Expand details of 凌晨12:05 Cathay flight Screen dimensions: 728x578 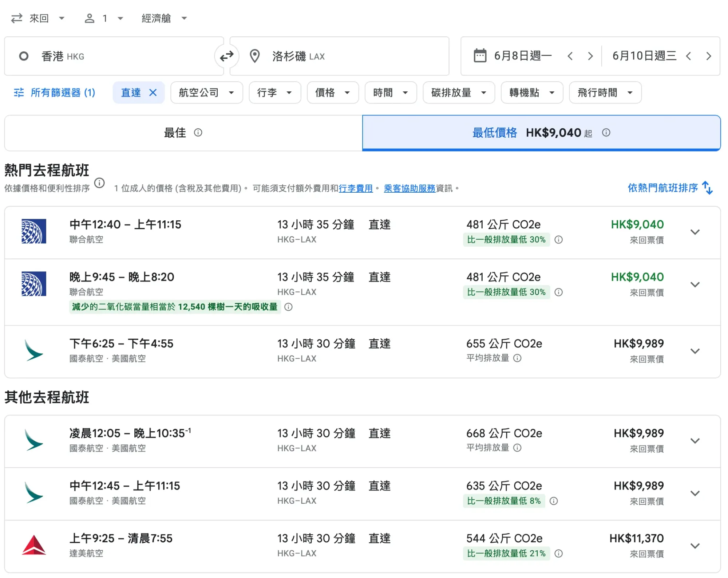pos(695,441)
